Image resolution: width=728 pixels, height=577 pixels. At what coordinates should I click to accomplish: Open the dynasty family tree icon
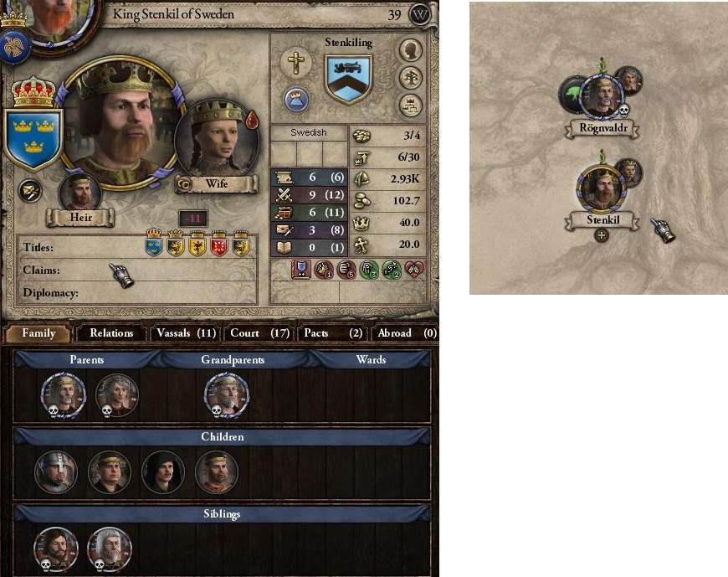coord(411,78)
